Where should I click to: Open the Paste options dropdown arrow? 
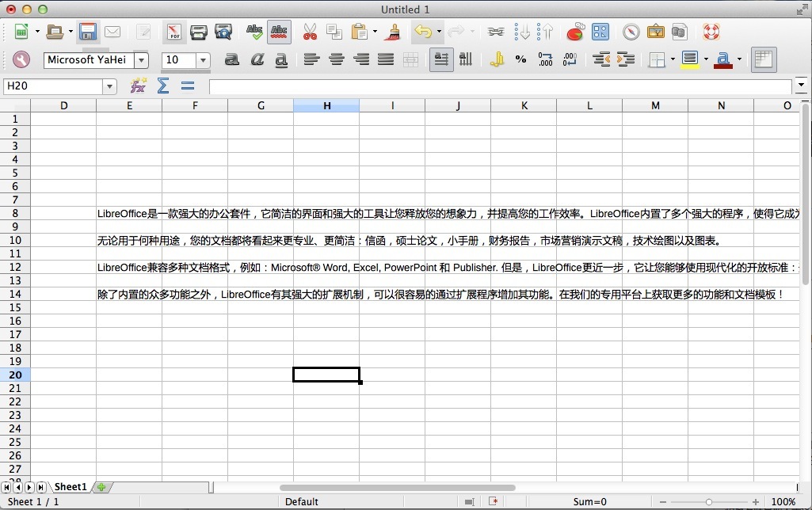click(375, 32)
